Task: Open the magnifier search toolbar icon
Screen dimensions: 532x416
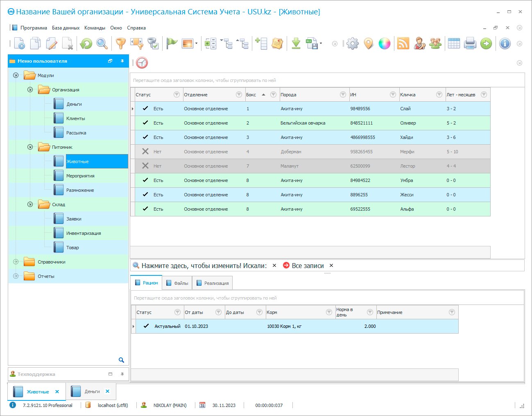Action: pyautogui.click(x=102, y=43)
